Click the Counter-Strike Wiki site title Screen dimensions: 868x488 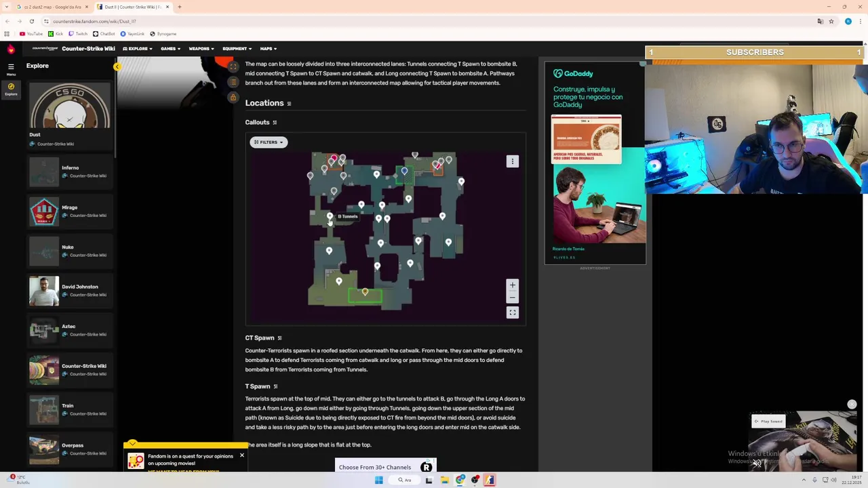[x=88, y=49]
